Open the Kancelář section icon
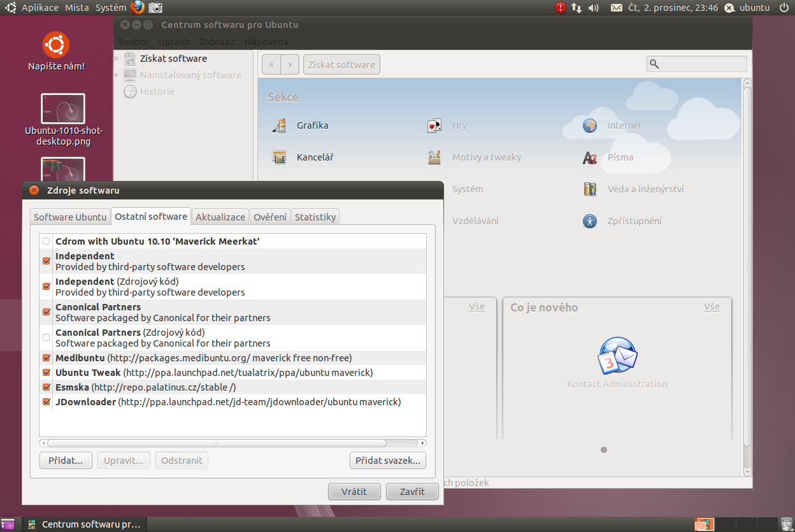The image size is (795, 532). click(279, 157)
